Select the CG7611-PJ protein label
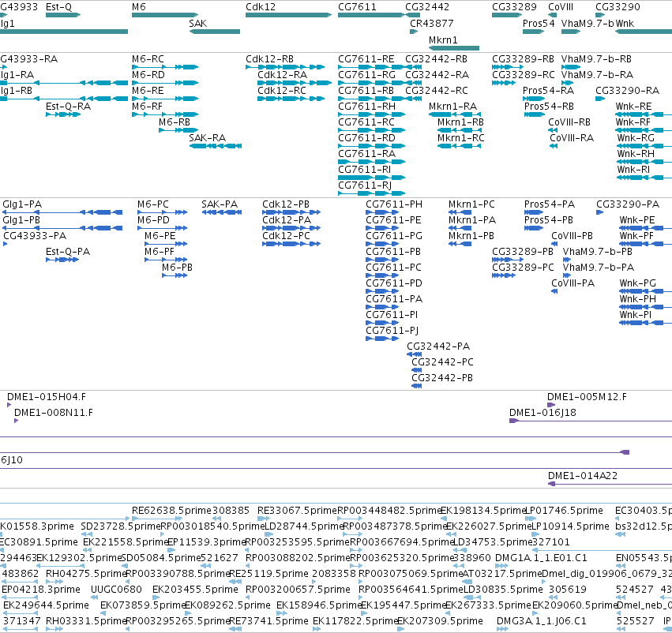The height and width of the screenshot is (633, 672). click(x=392, y=330)
